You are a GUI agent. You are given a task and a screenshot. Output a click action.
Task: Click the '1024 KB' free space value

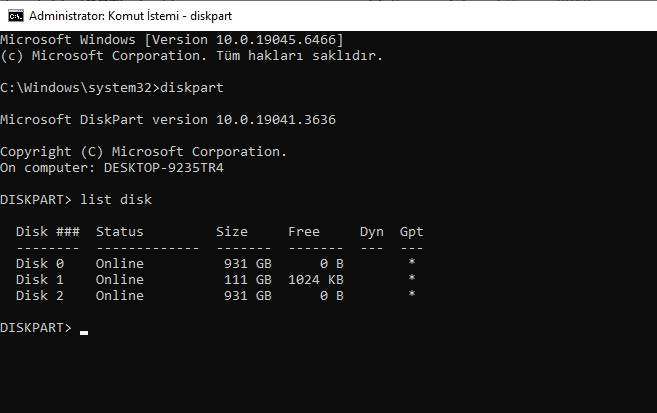(x=316, y=279)
